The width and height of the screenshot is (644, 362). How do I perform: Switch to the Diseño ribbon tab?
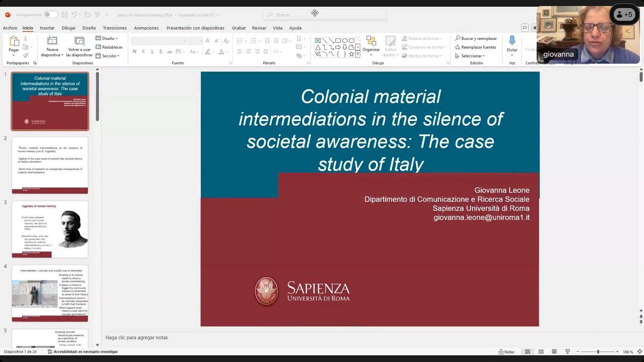[x=89, y=28]
